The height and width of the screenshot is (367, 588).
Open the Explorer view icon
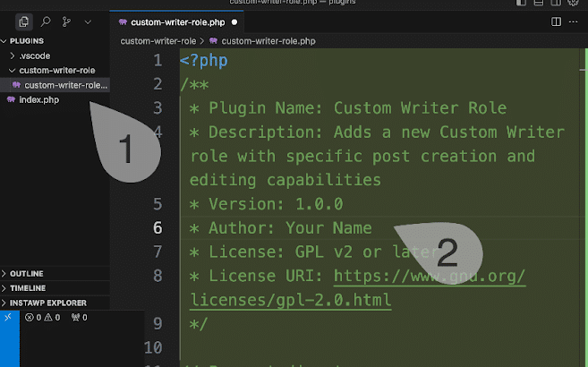pyautogui.click(x=23, y=21)
